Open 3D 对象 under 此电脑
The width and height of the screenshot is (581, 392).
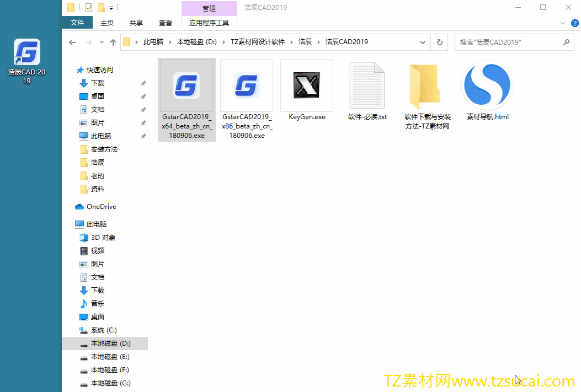coord(103,237)
